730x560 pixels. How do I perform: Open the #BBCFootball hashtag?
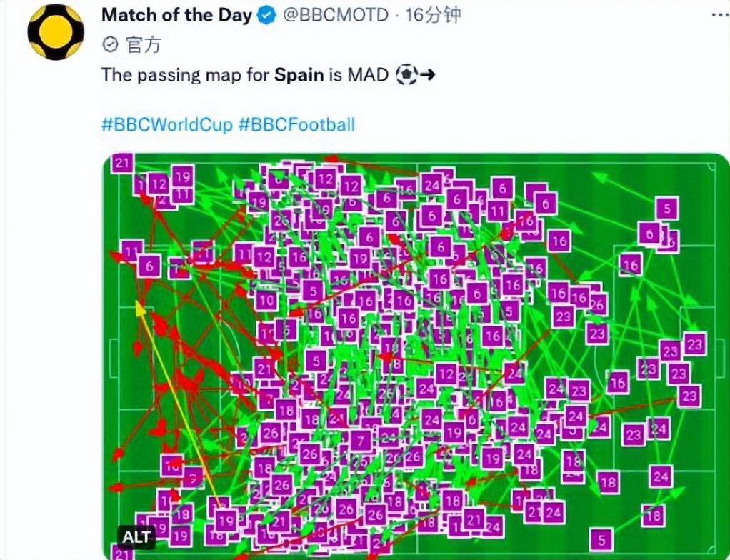[x=296, y=125]
